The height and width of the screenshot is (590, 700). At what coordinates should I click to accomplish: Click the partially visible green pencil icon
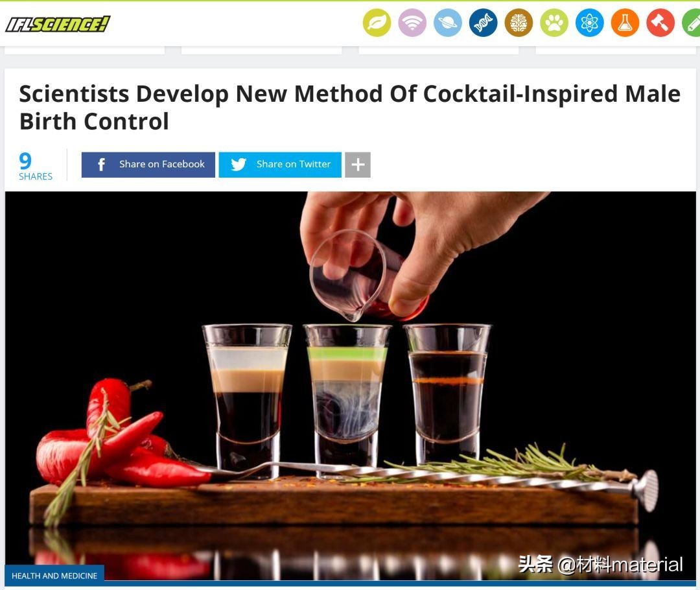click(x=692, y=23)
